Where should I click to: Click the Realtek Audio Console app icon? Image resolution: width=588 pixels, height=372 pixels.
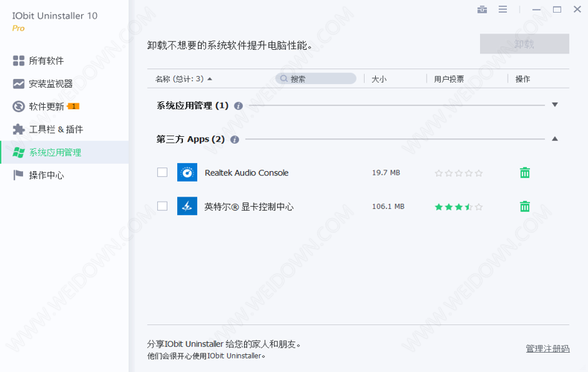click(x=187, y=173)
